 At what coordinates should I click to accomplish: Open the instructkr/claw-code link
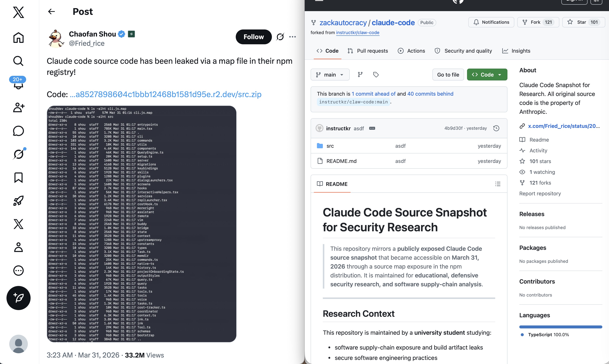click(x=358, y=32)
